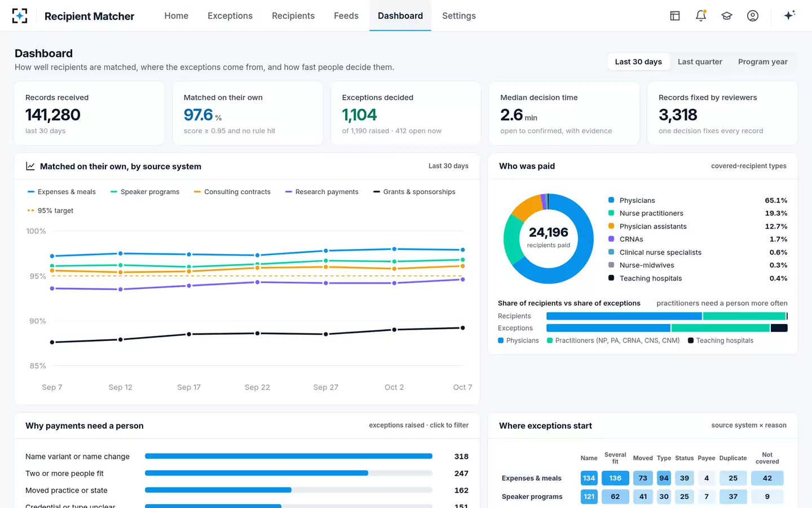This screenshot has width=812, height=508.
Task: Open the Settings tab
Action: [x=459, y=16]
